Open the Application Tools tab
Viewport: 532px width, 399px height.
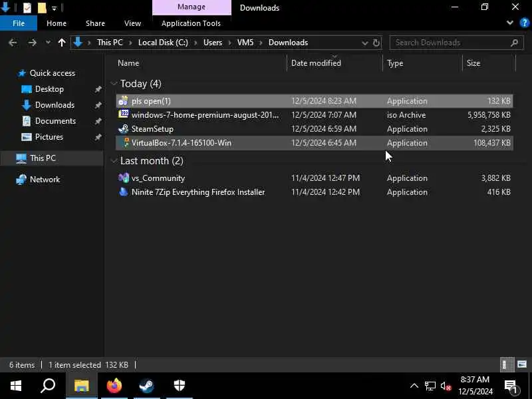pos(191,23)
